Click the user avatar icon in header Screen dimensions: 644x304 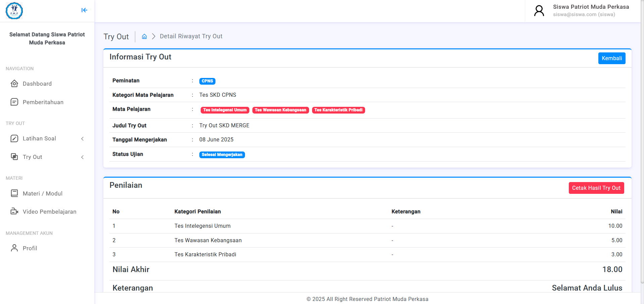[x=539, y=11]
